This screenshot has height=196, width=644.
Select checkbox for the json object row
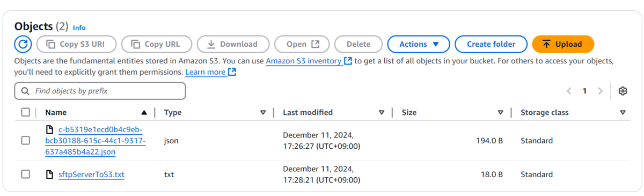(26, 141)
